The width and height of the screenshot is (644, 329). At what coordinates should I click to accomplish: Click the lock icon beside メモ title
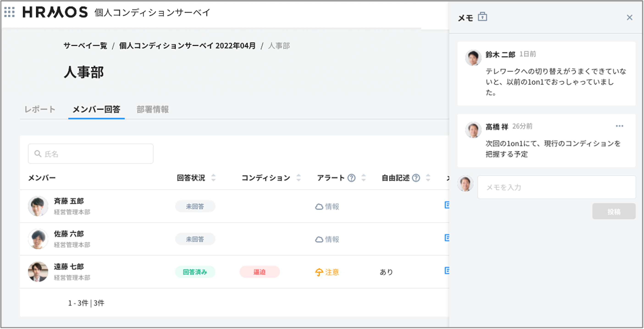click(482, 17)
